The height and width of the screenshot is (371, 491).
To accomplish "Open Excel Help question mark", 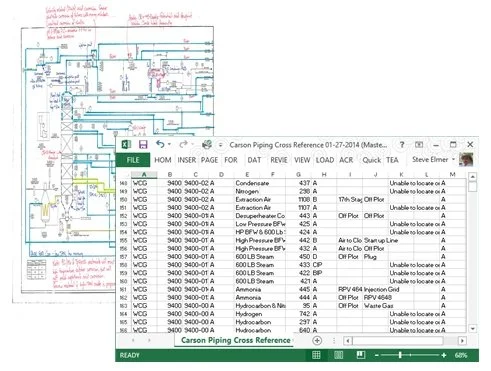I will point(402,145).
